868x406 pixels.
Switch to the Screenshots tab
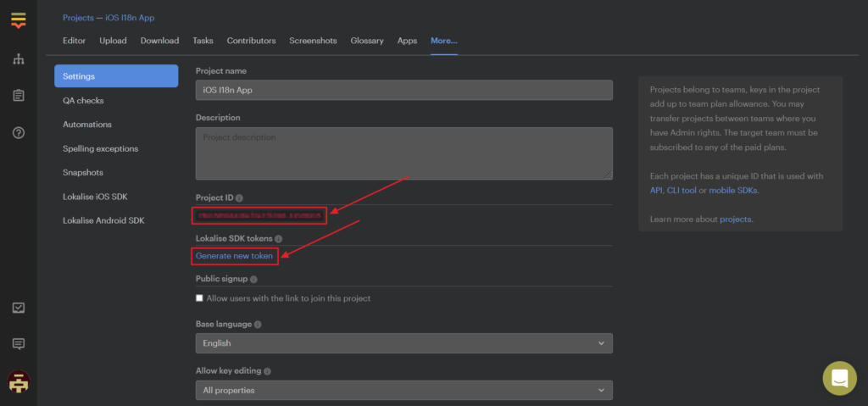click(313, 41)
